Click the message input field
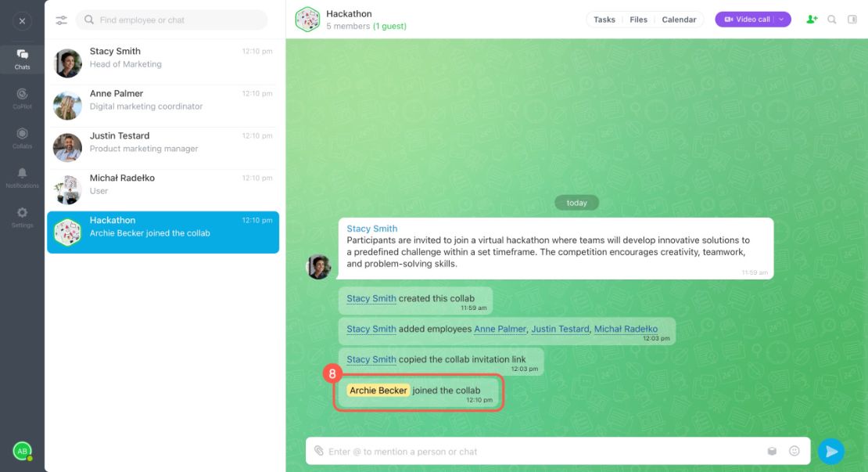This screenshot has width=868, height=472. point(544,452)
